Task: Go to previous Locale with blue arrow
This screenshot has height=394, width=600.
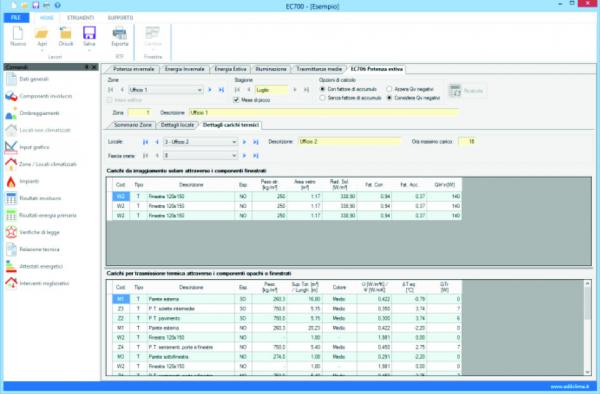Action: (157, 142)
